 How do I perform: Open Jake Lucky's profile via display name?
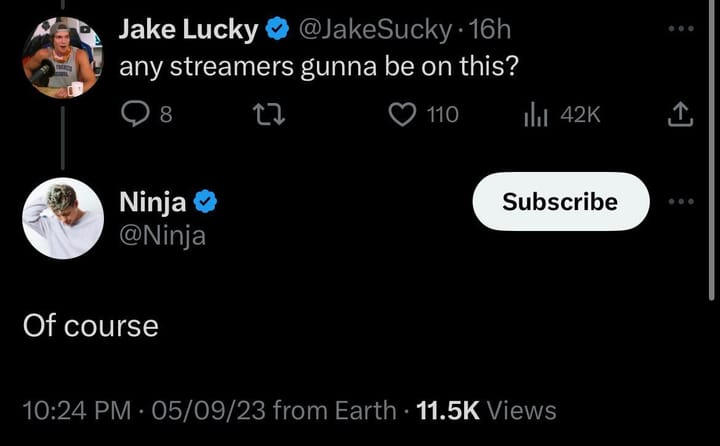click(x=188, y=30)
